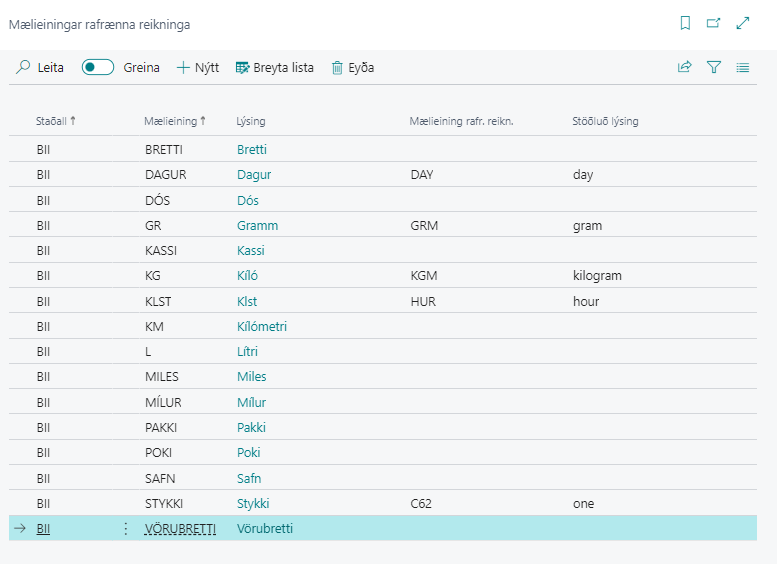Click the Leita search icon
The height and width of the screenshot is (564, 777).
coord(23,68)
